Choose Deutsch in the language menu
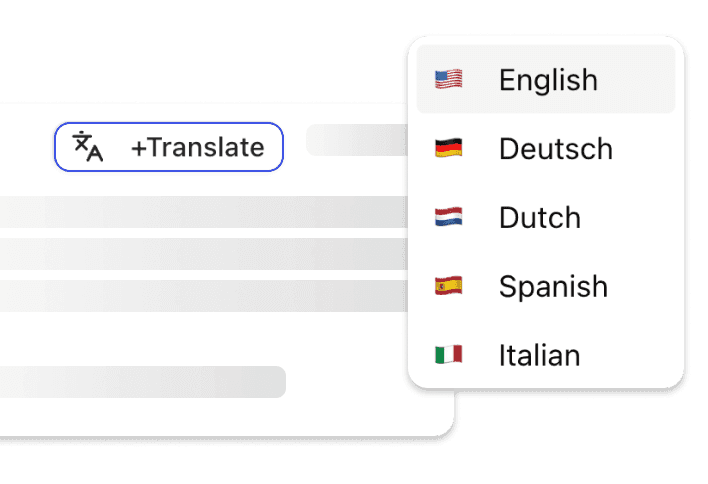The width and height of the screenshot is (708, 484). tap(555, 149)
